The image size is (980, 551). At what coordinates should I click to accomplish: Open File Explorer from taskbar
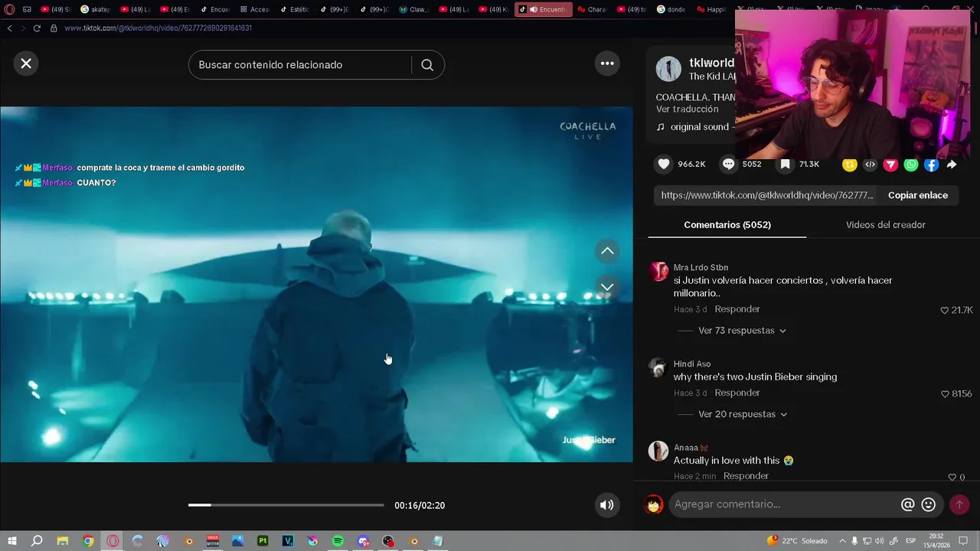(63, 541)
